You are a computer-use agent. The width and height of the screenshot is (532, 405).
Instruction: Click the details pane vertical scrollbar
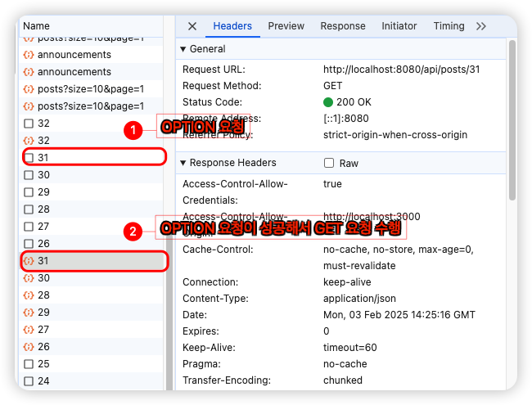(512, 123)
